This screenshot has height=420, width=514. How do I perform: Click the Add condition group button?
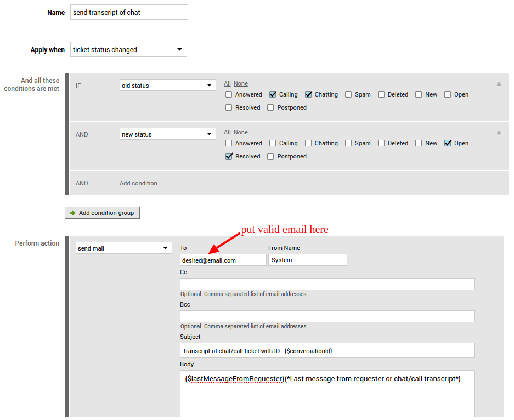coord(102,213)
